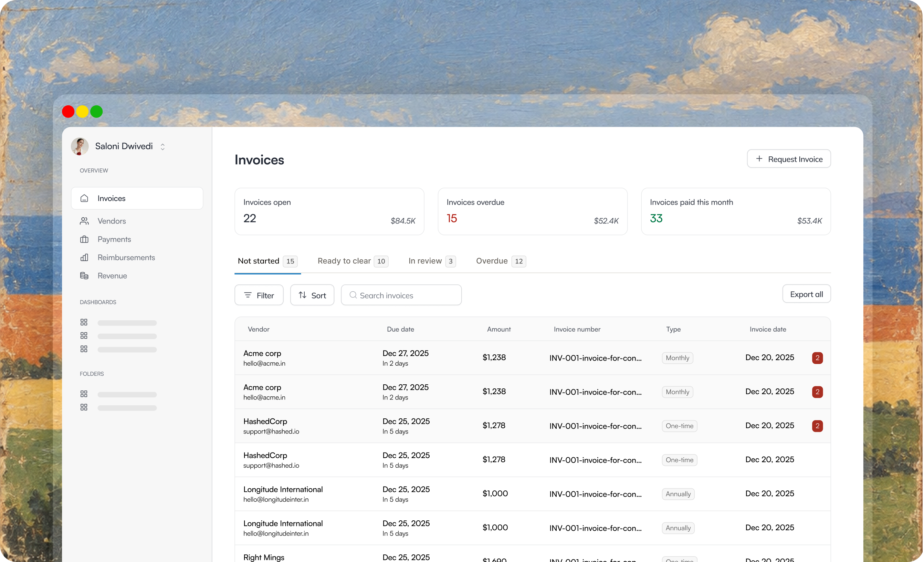Image resolution: width=924 pixels, height=562 pixels.
Task: Click the Right Mings vendor name
Action: (264, 557)
